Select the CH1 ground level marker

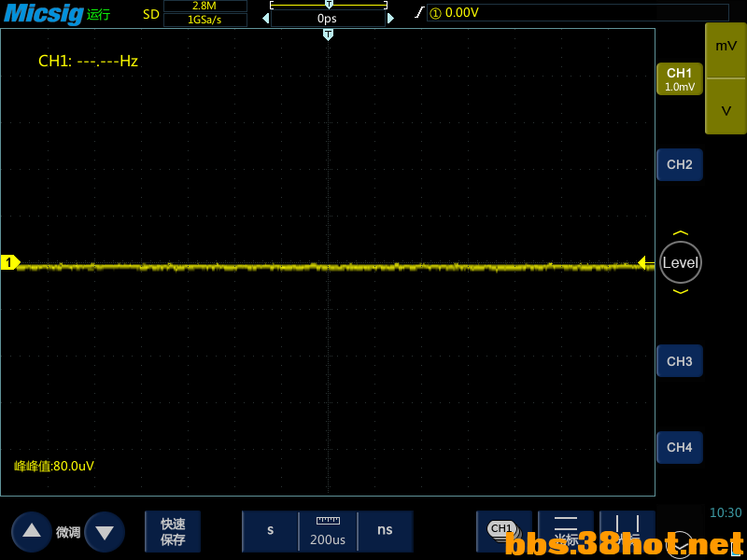coord(10,262)
